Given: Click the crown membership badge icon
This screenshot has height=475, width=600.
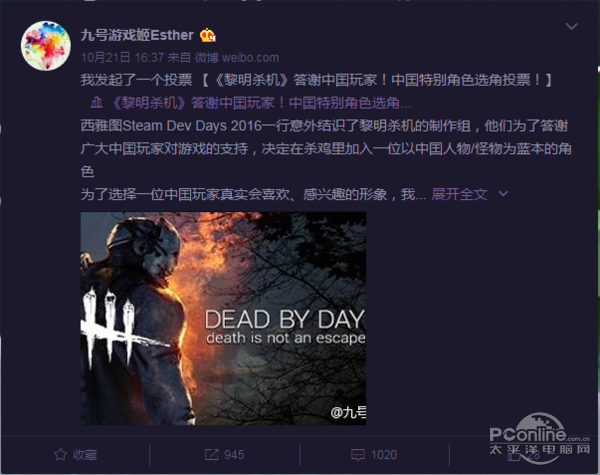Looking at the screenshot, I should point(208,35).
